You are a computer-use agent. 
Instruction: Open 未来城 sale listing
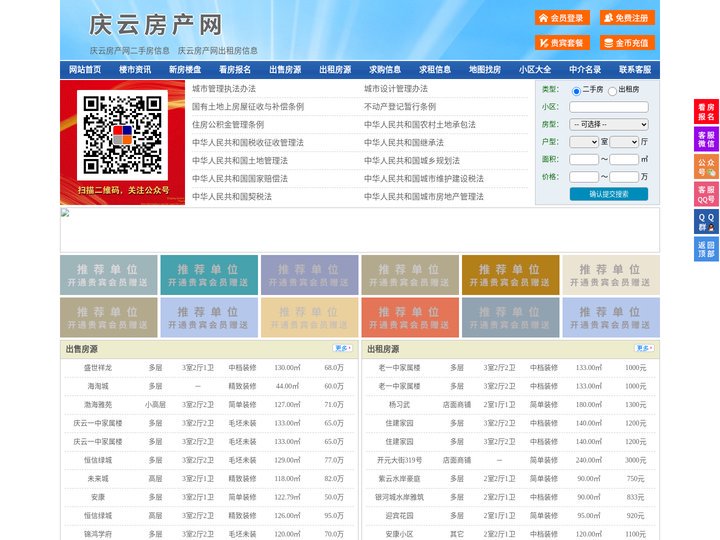pos(98,478)
